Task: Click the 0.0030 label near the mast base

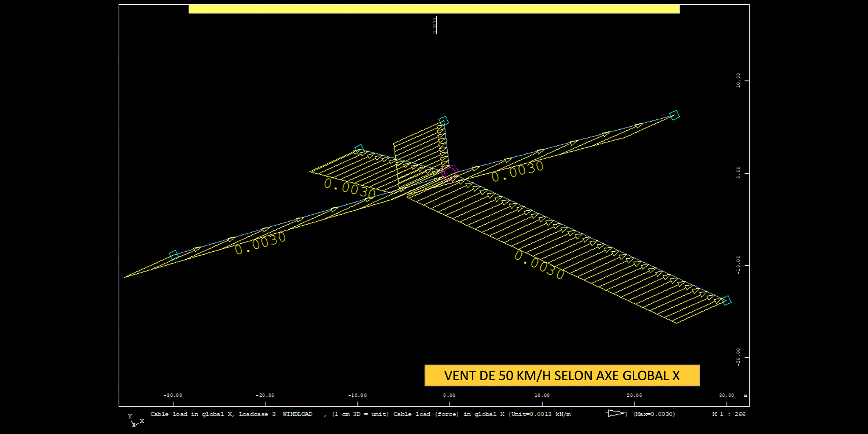Action: [350, 189]
